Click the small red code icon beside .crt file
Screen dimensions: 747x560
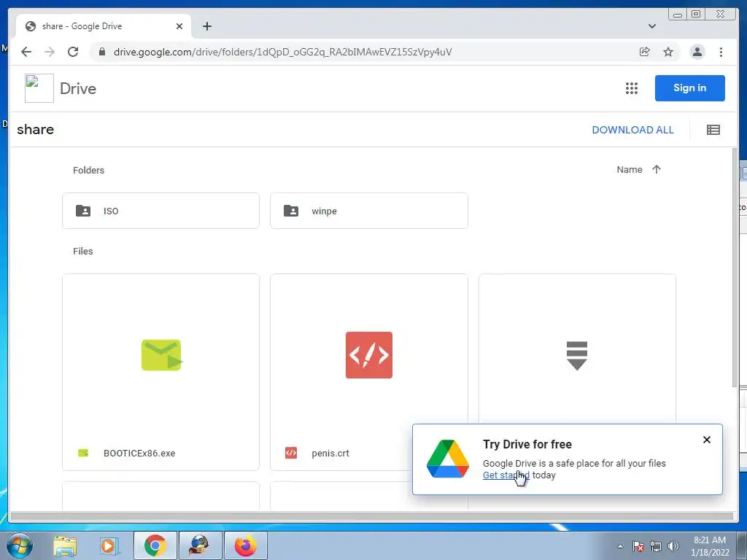pyautogui.click(x=290, y=453)
